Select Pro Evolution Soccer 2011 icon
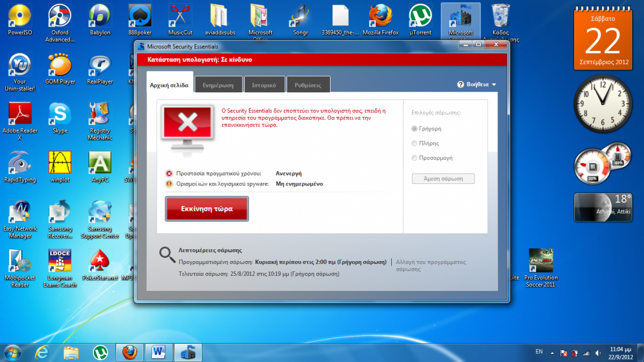 541,269
